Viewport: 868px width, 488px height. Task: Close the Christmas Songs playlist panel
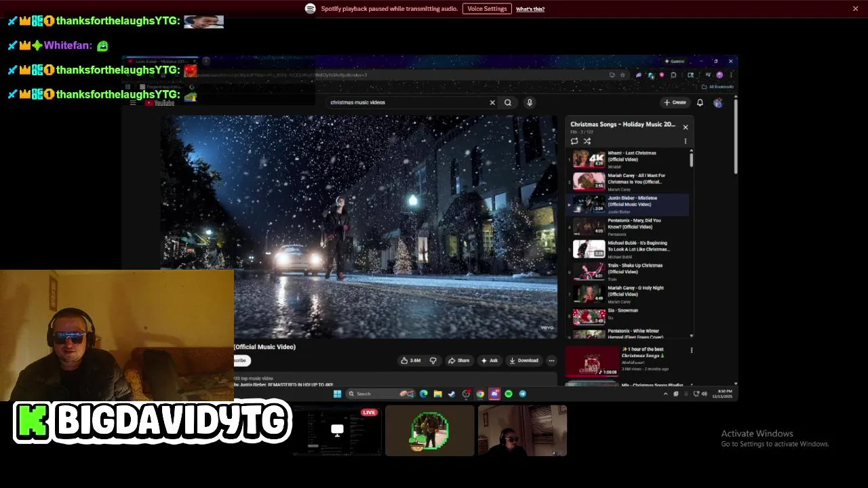click(x=686, y=127)
